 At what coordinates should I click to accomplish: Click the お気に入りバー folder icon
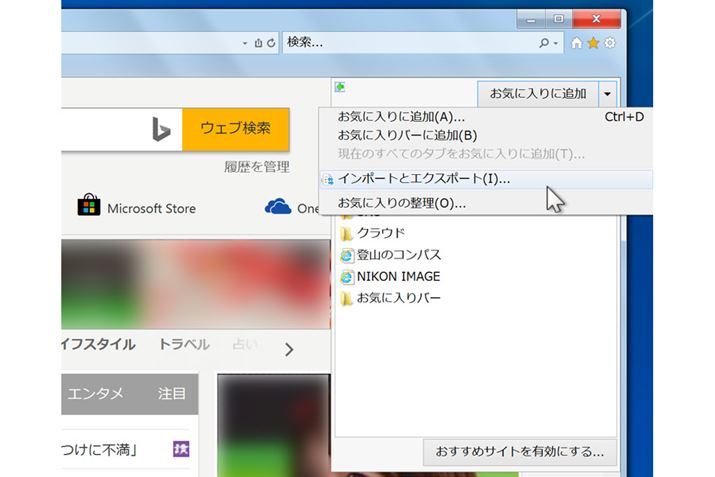[346, 299]
